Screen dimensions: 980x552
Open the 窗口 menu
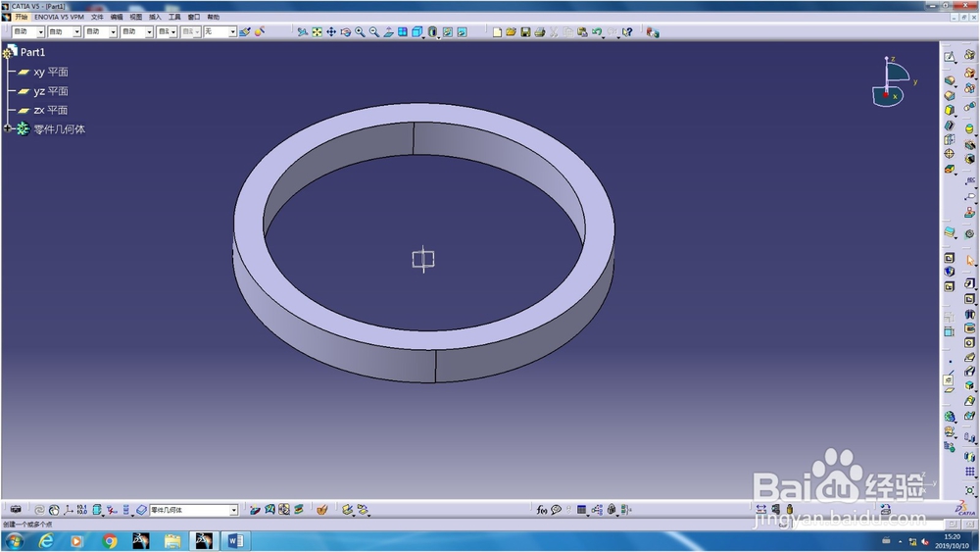[194, 17]
